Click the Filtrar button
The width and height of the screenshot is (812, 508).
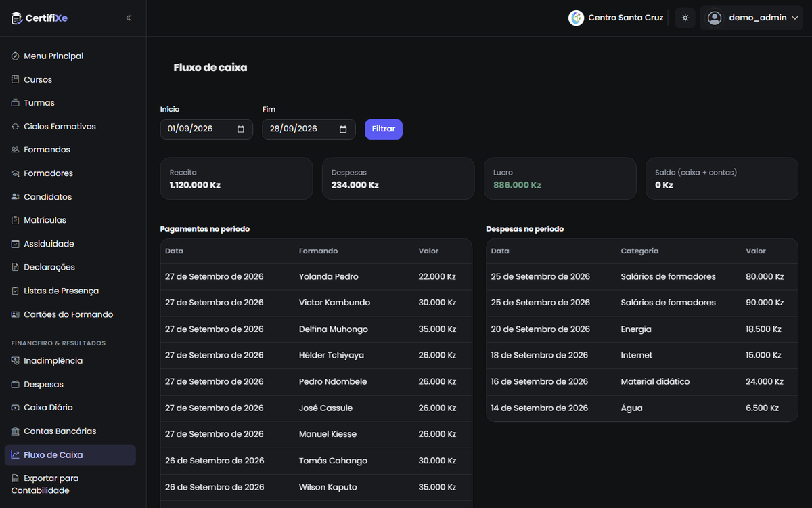pos(384,129)
